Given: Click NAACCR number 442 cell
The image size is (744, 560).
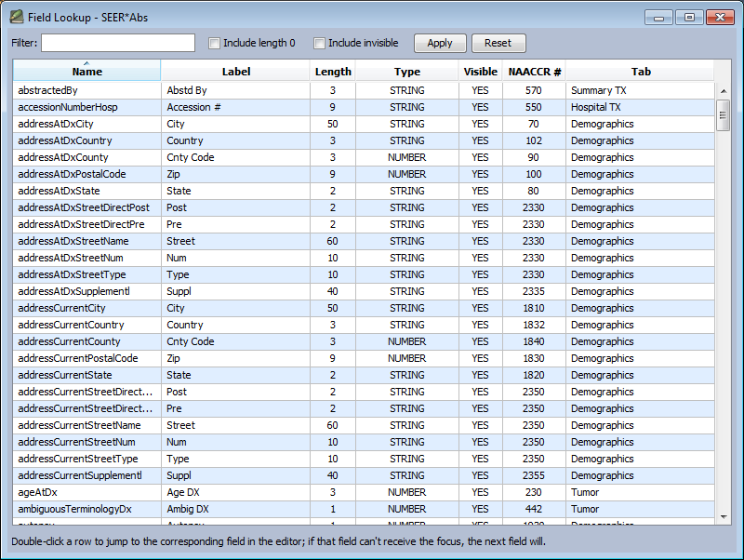Looking at the screenshot, I should tap(534, 509).
